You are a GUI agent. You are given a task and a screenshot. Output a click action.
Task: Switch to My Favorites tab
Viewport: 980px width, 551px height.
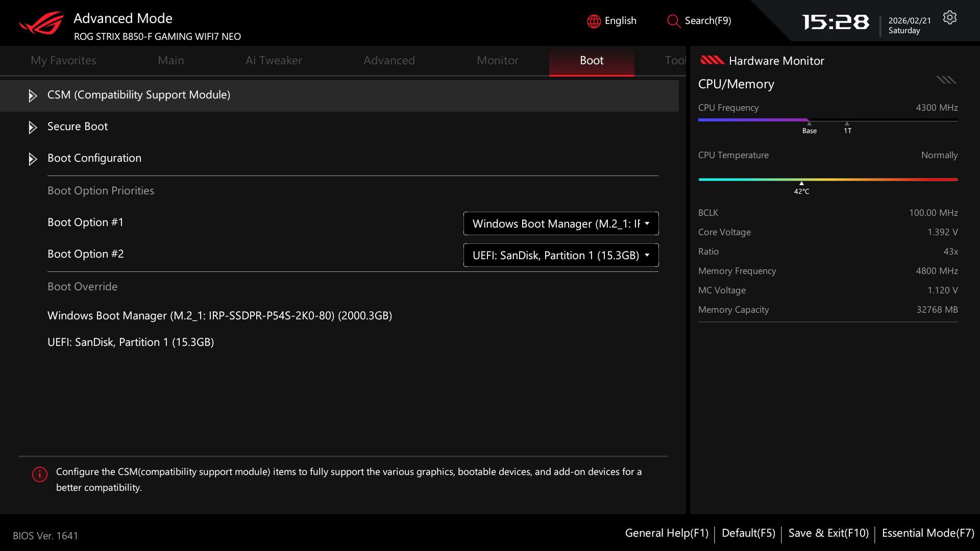tap(63, 60)
